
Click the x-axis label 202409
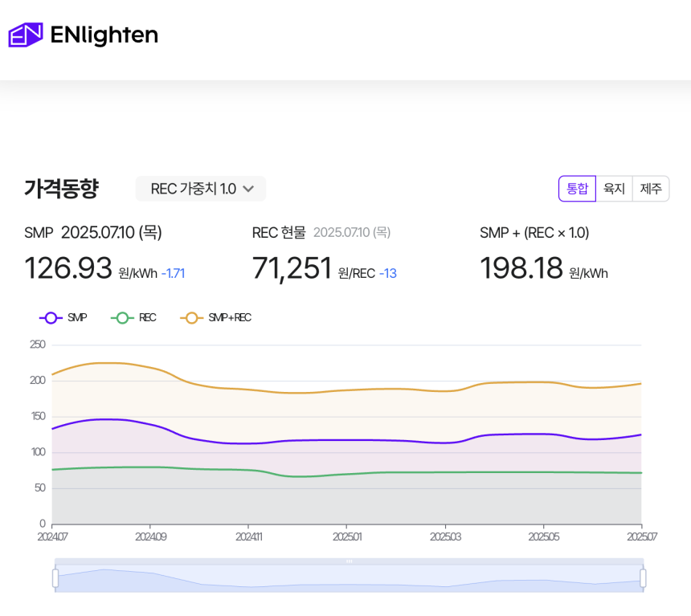point(151,536)
